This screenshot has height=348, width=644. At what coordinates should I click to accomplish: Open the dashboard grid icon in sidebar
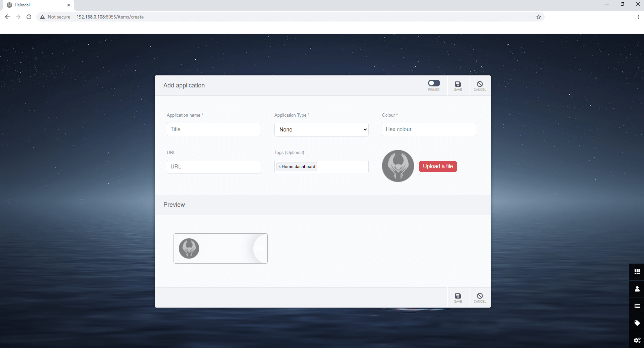point(637,272)
